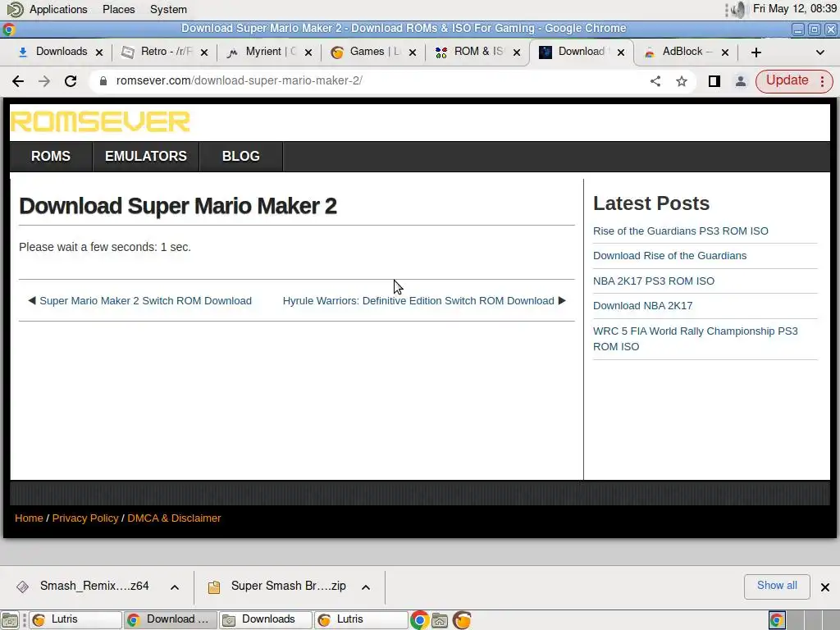Open the Places menu
The image size is (840, 630).
click(118, 9)
